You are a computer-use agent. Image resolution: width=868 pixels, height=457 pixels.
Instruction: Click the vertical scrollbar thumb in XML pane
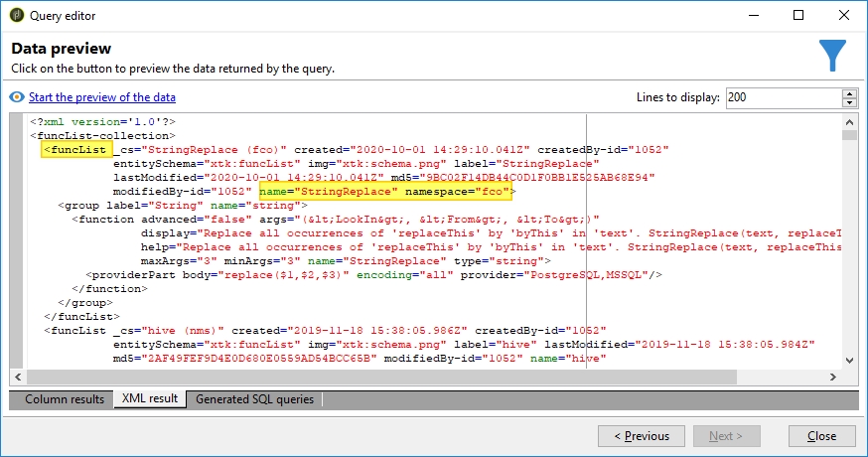tap(849, 136)
